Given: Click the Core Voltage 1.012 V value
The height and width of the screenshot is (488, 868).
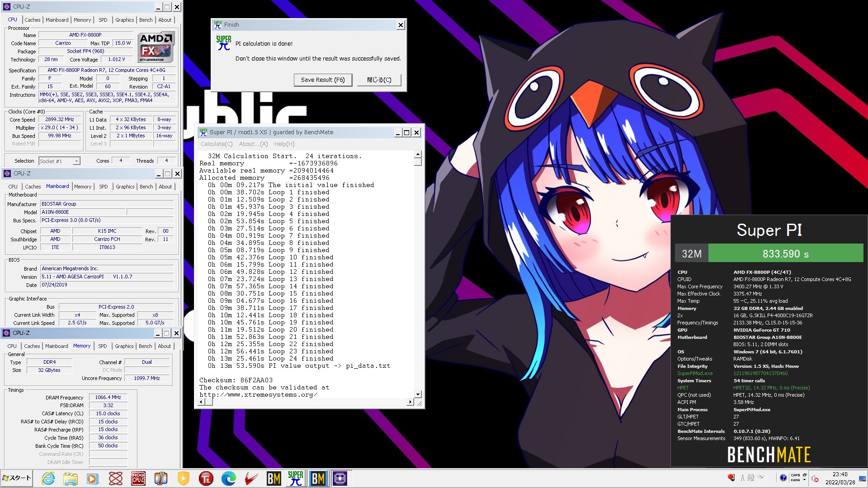Looking at the screenshot, I should (117, 60).
